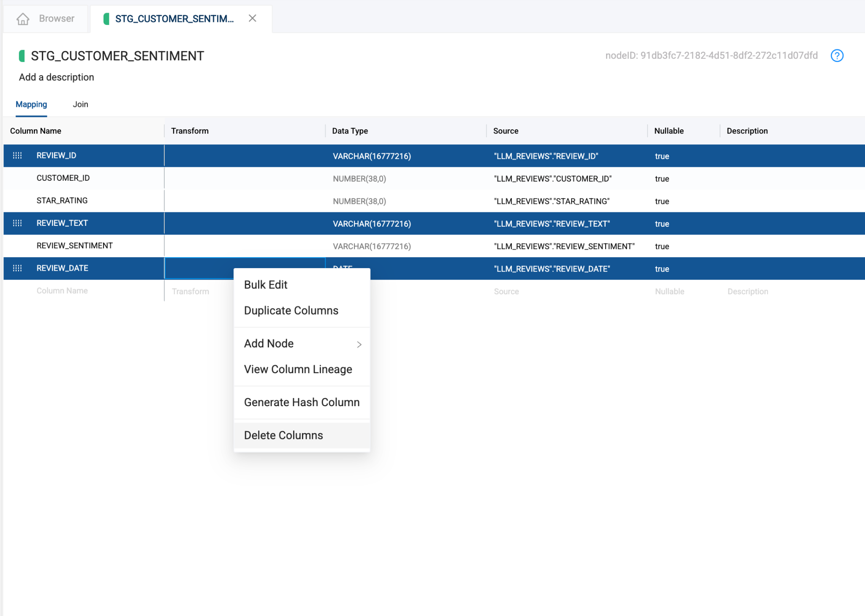Click source "LLM_REVIEWS"."REVIEW_DATE"
865x616 pixels.
click(x=552, y=269)
